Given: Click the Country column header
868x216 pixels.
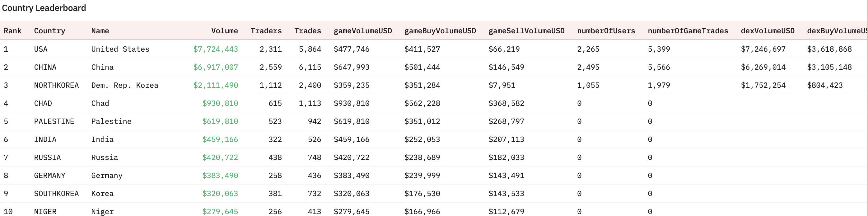Looking at the screenshot, I should point(49,31).
